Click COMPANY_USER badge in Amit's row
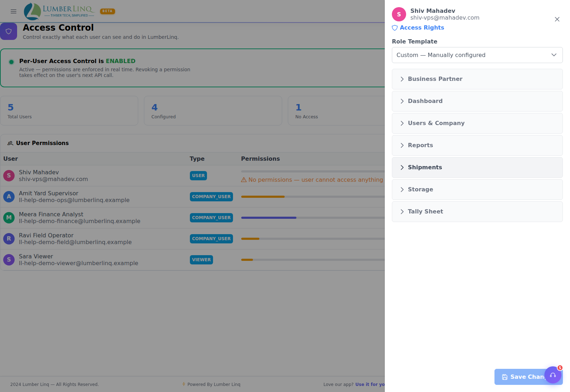The image size is (570, 392). pos(211,197)
